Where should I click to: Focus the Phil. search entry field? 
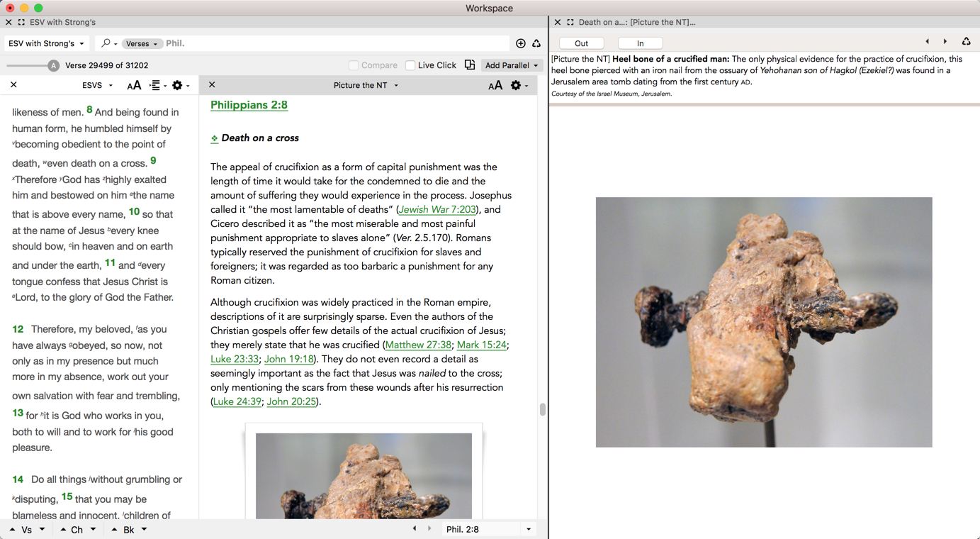point(336,43)
